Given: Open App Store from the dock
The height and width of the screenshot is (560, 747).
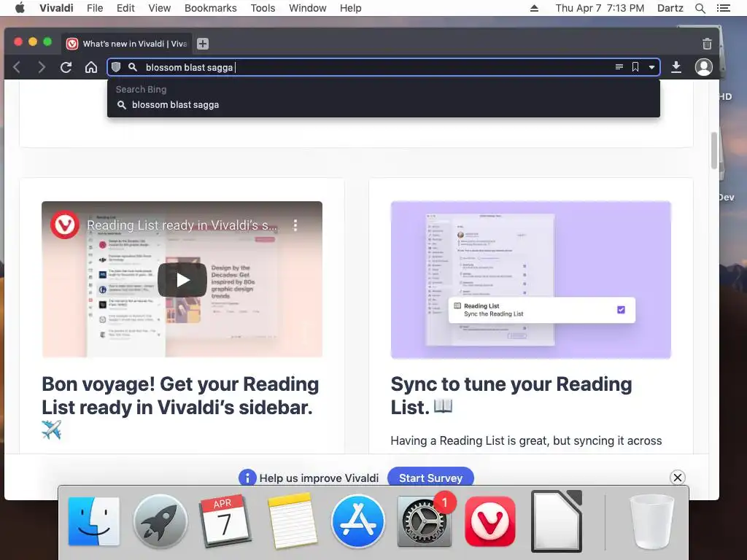Looking at the screenshot, I should tap(357, 521).
